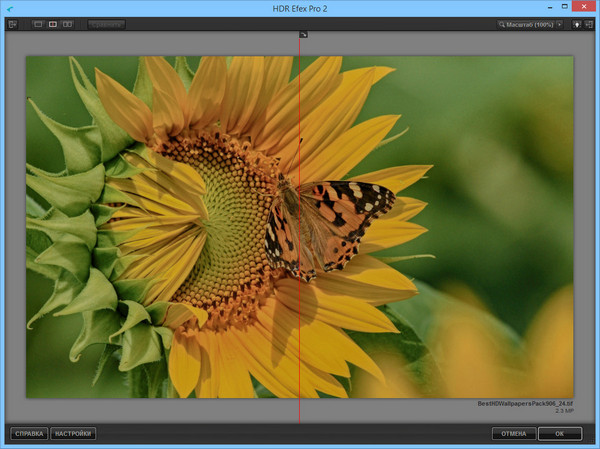Image resolution: width=600 pixels, height=449 pixels.
Task: Toggle the left presets panel icon
Action: [x=11, y=24]
